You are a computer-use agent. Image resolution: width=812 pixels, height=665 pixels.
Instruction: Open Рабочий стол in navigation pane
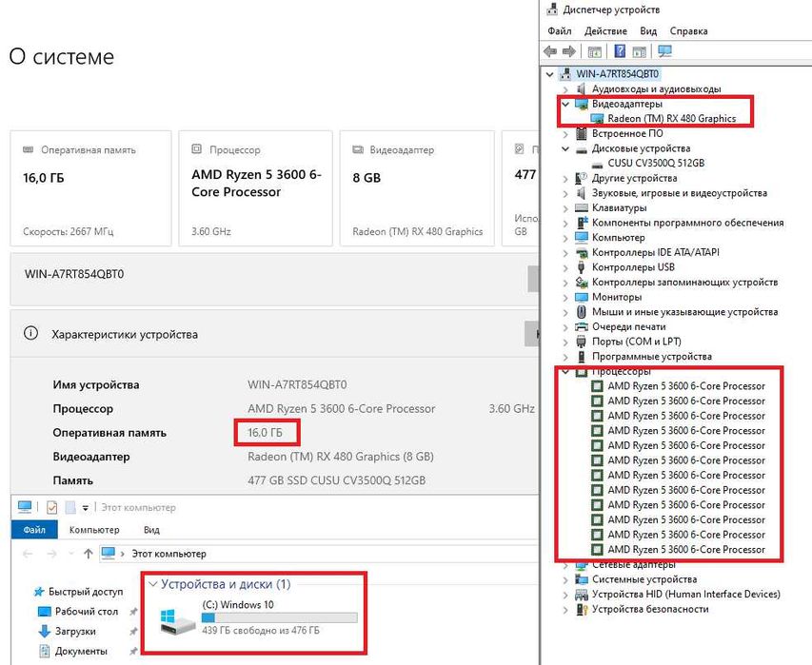[x=87, y=612]
